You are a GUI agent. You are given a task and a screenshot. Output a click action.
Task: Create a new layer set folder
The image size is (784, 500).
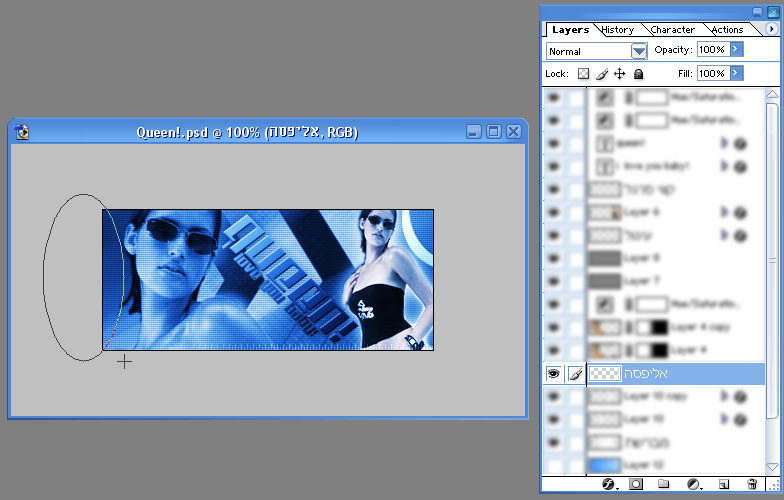pyautogui.click(x=664, y=485)
